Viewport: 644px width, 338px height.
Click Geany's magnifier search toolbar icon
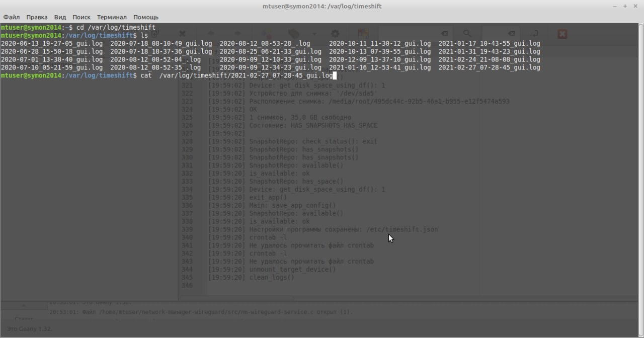(467, 34)
